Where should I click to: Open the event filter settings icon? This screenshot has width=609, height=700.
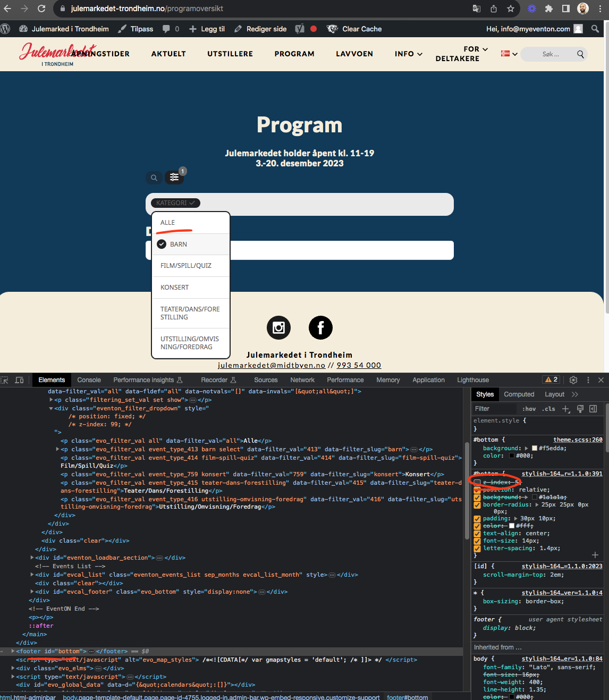(x=174, y=178)
